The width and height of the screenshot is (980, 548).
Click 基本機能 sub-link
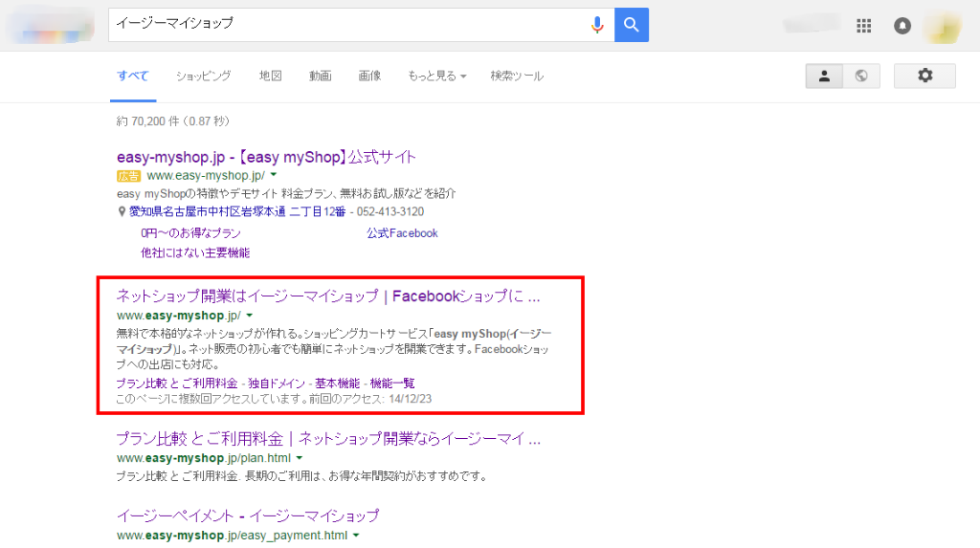coord(338,384)
